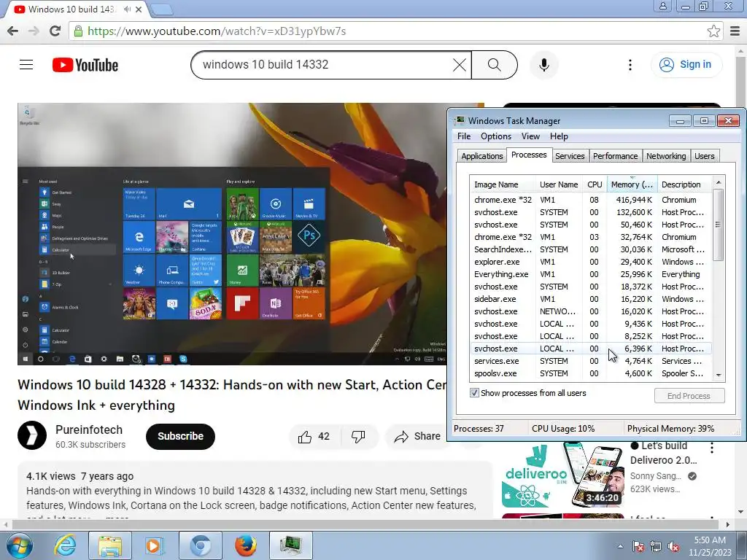This screenshot has height=560, width=747.
Task: Open the Windows Start orb
Action: pyautogui.click(x=20, y=545)
